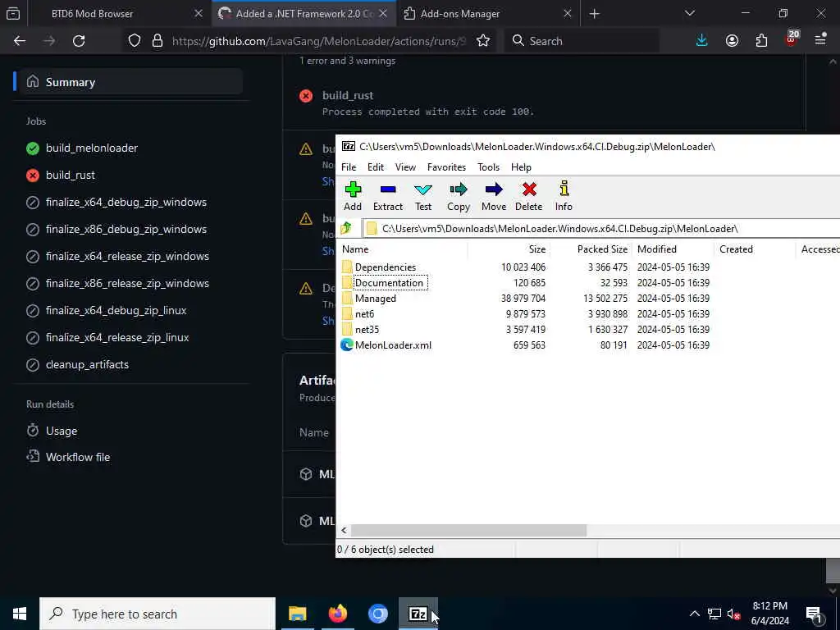List all tabs dropdown arrow
Image resolution: width=840 pixels, height=630 pixels.
(x=689, y=13)
